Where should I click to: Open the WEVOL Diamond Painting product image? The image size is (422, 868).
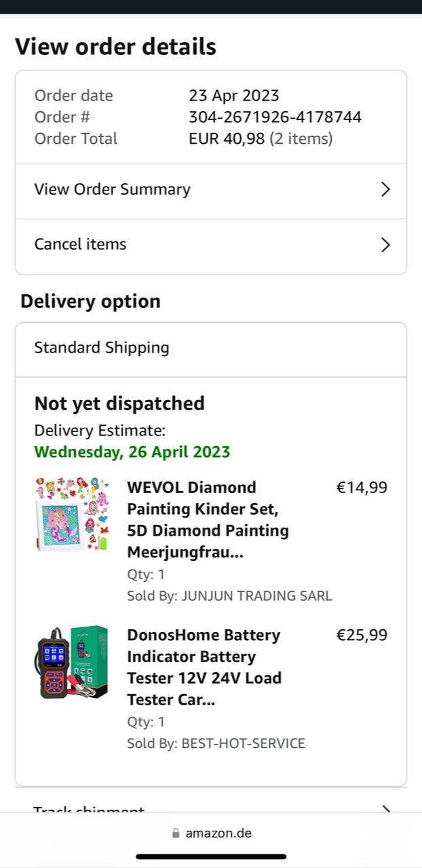coord(72,514)
